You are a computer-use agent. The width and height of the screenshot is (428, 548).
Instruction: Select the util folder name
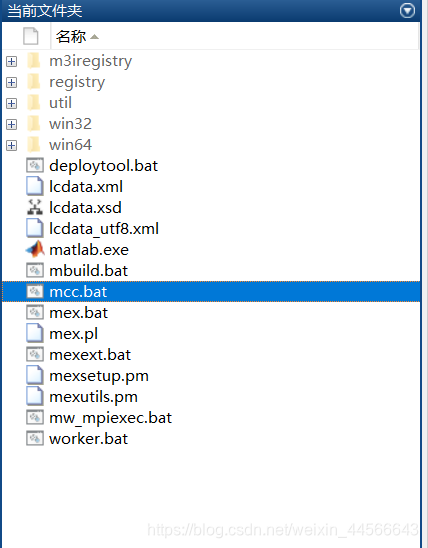click(60, 103)
